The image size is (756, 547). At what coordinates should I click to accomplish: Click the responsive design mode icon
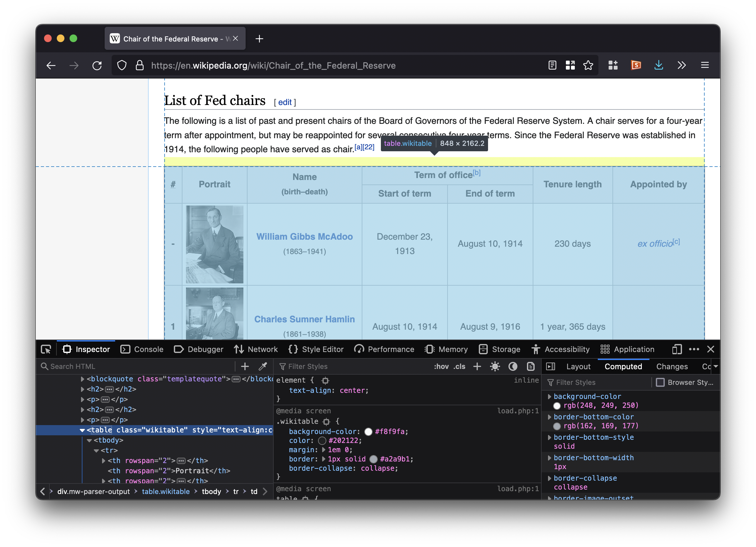click(676, 349)
